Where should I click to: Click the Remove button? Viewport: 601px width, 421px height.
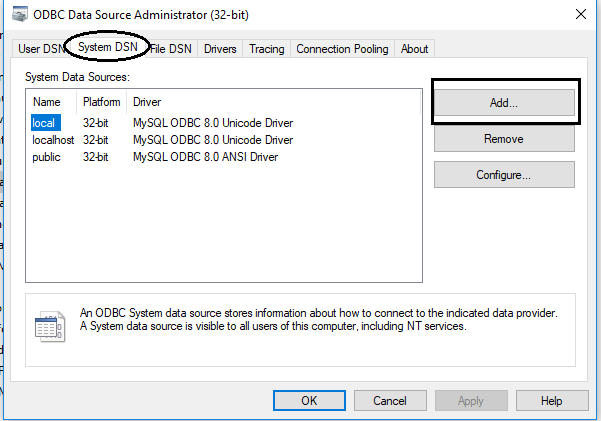503,139
